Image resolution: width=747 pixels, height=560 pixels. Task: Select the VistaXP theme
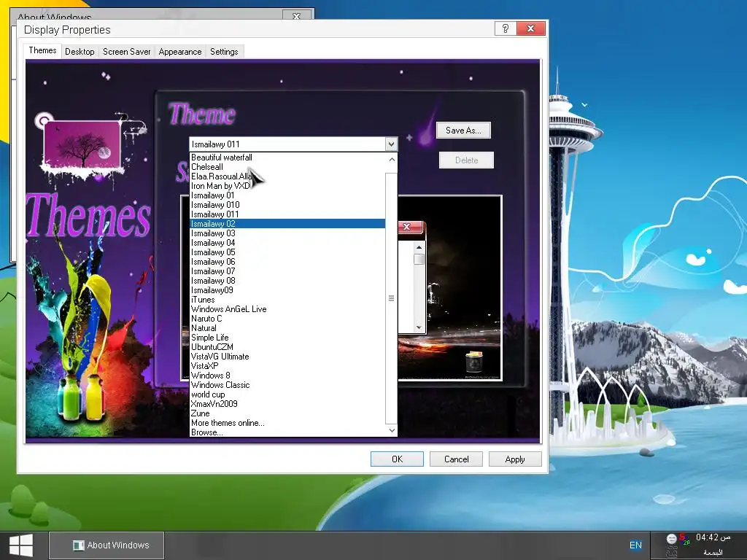coord(287,366)
